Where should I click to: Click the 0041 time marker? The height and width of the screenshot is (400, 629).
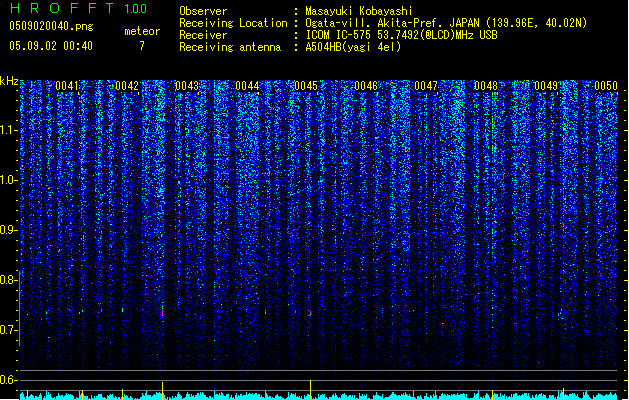pyautogui.click(x=67, y=86)
